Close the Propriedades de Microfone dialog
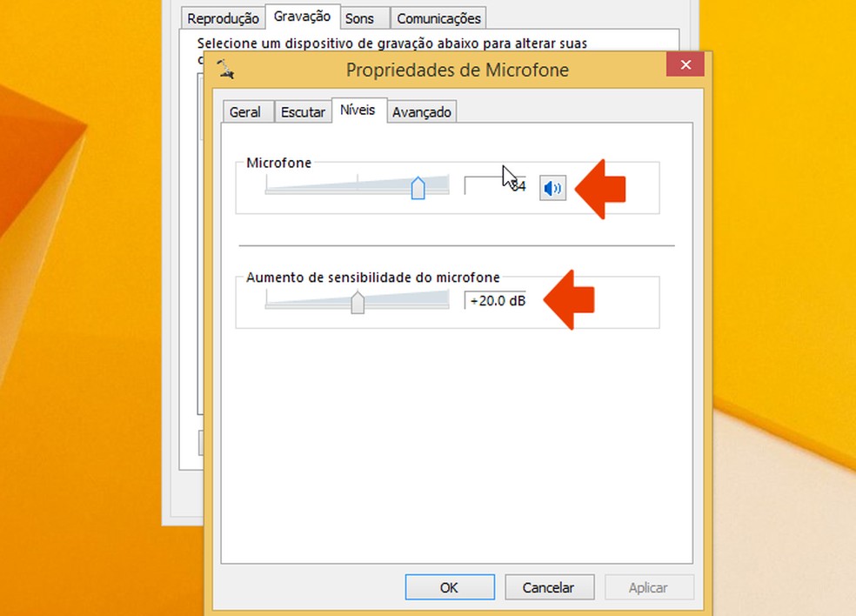856x616 pixels. tap(685, 65)
